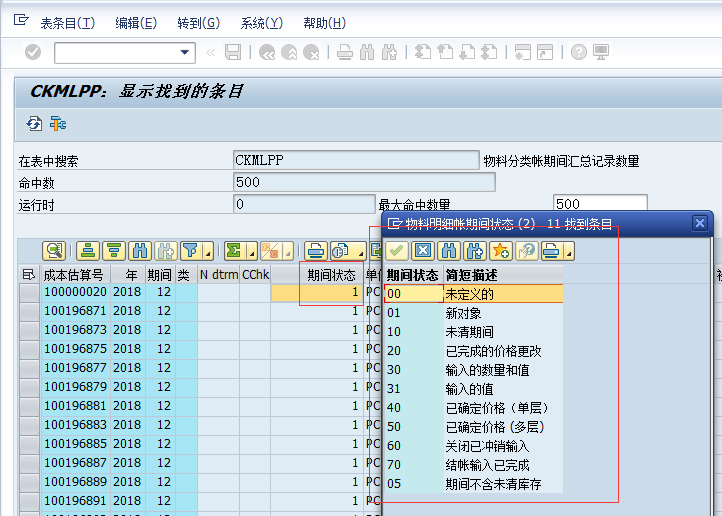Screen dimensions: 722x516
Task: Click the settings tool icon beside Refresh
Action: click(58, 124)
